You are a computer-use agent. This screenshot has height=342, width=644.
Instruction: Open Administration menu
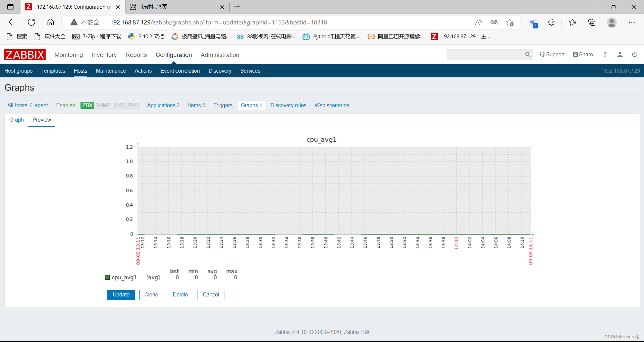(220, 55)
